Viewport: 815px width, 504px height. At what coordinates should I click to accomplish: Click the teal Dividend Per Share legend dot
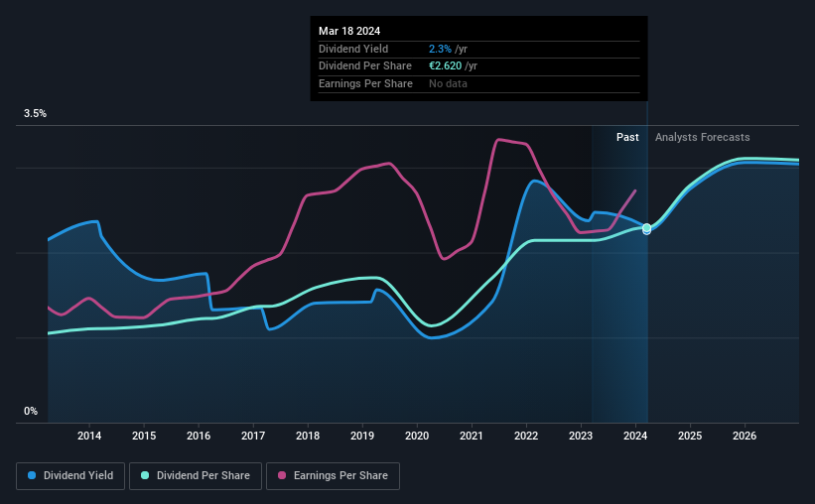(x=145, y=475)
